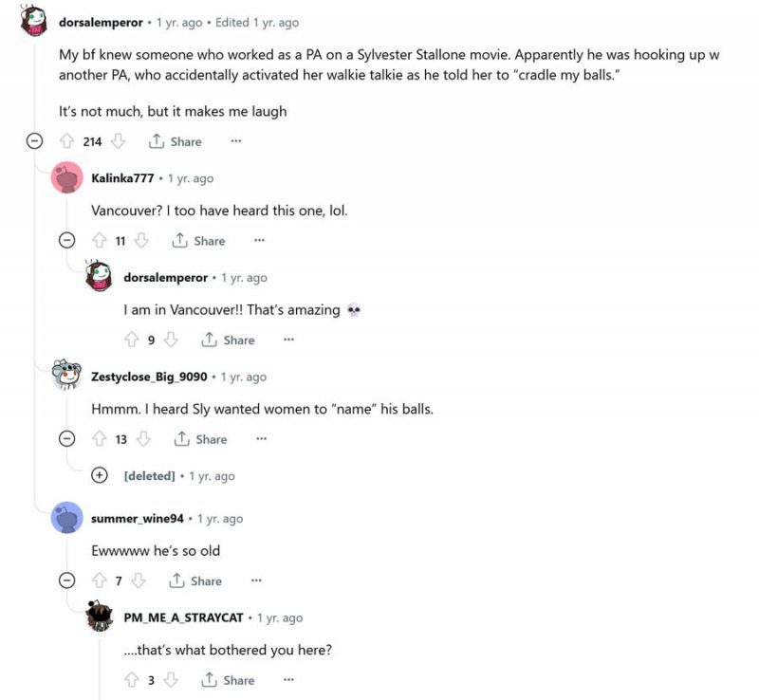Downvote Zestyclose_Big_9090's comment
Screen dimensions: 759x700
143,439
